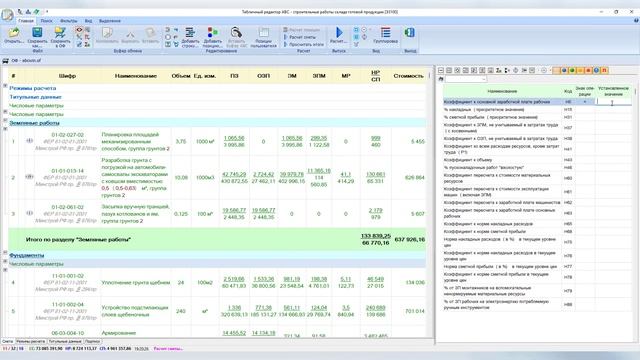Viewport: 640px width, 360px height.
Task: Click the Вставить буфер АВС icon
Action: tap(236, 33)
